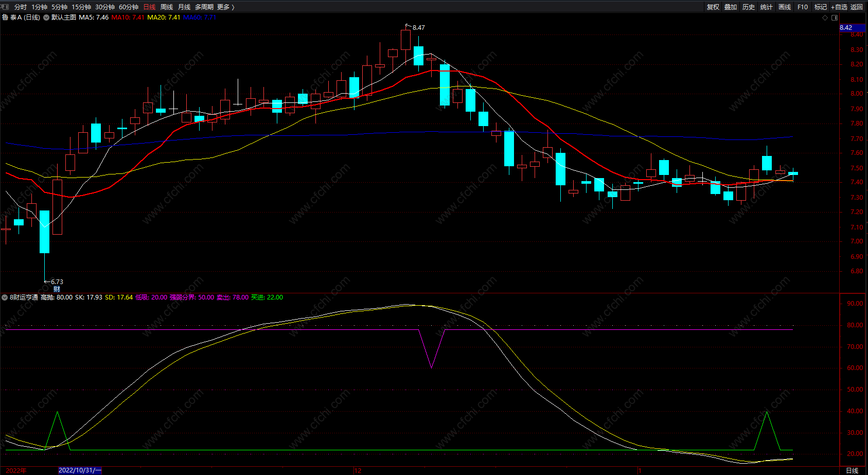Screen dimensions: 868x475
Task: Click the 低吸: 20.00 indicator value
Action: (151, 297)
